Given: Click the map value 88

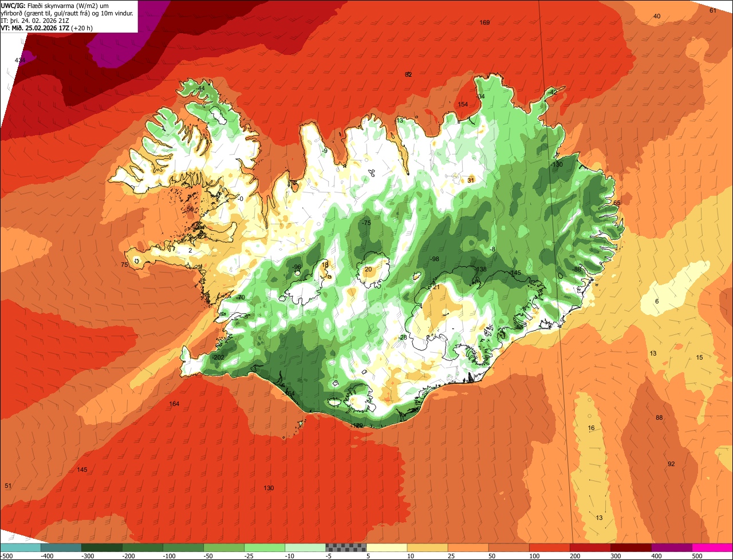Looking at the screenshot, I should coord(659,417).
